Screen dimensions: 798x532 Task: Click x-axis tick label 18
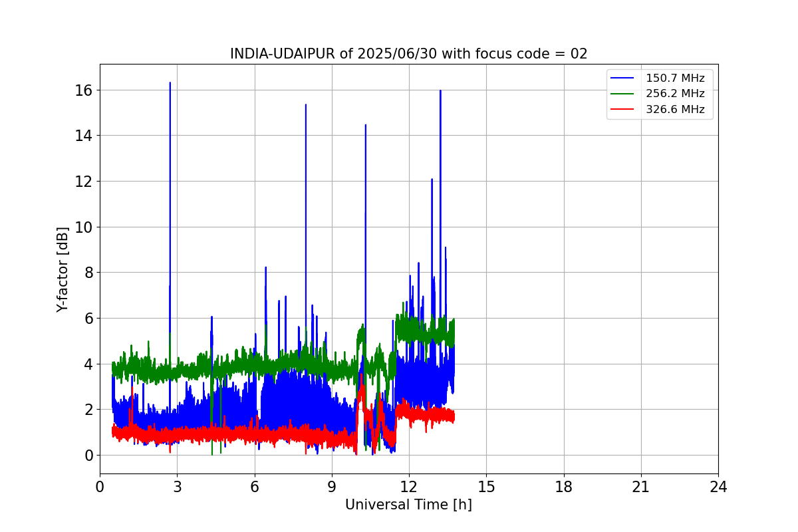coord(564,487)
